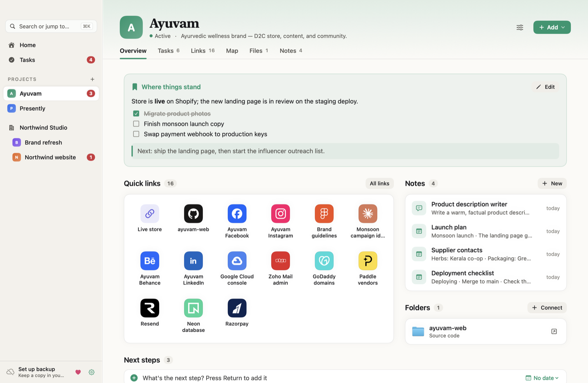588x383 pixels.
Task: Click the Active status label
Action: click(x=162, y=36)
